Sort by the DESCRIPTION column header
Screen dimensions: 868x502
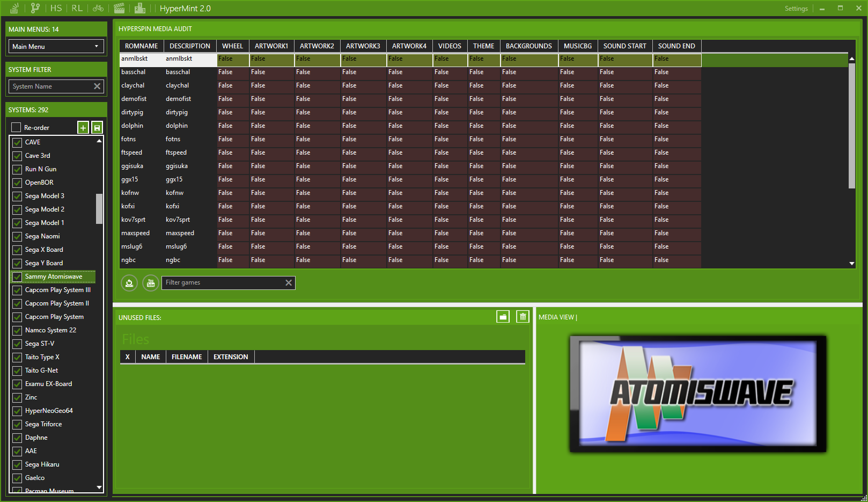click(x=190, y=46)
